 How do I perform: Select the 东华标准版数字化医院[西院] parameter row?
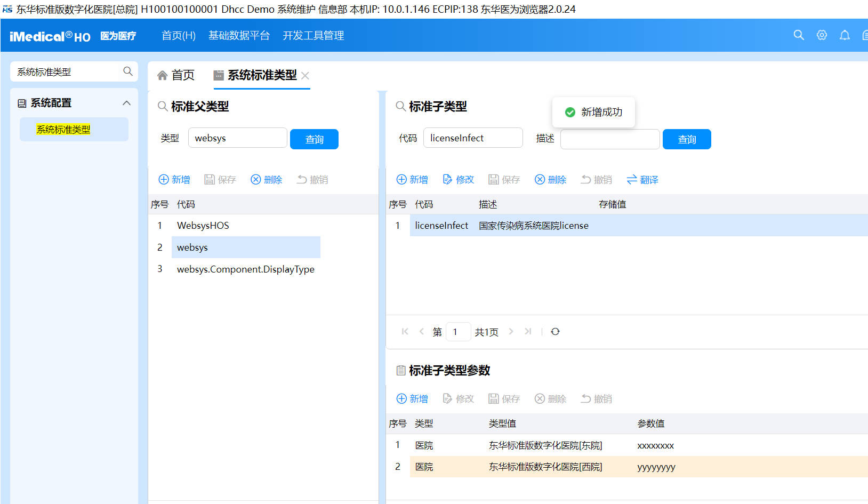(627, 467)
